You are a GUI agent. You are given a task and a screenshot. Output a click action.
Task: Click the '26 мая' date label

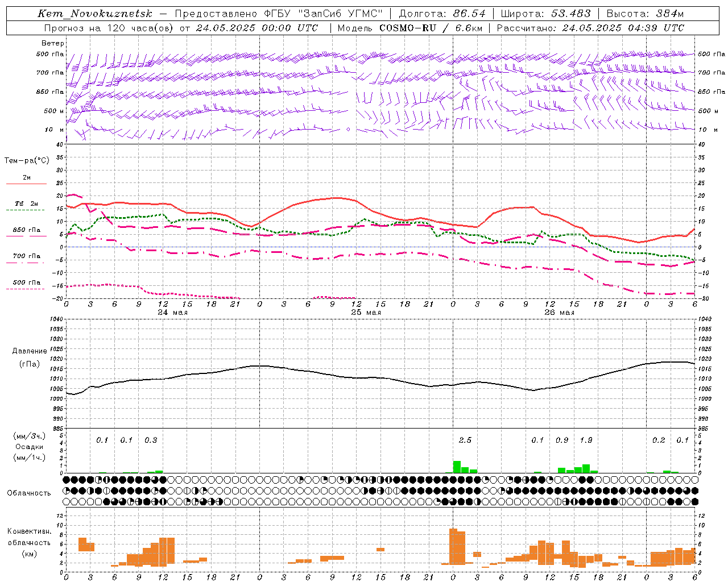click(x=560, y=313)
